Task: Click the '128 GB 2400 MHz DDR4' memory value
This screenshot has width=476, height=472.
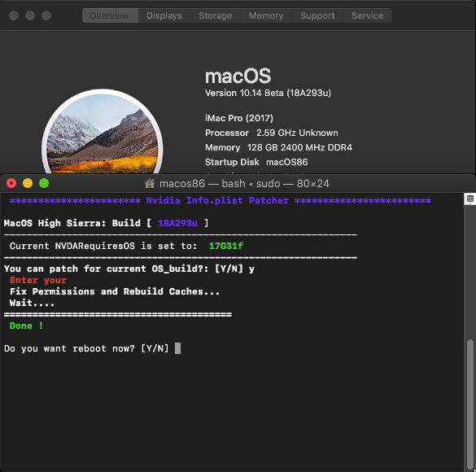Action: coord(299,147)
